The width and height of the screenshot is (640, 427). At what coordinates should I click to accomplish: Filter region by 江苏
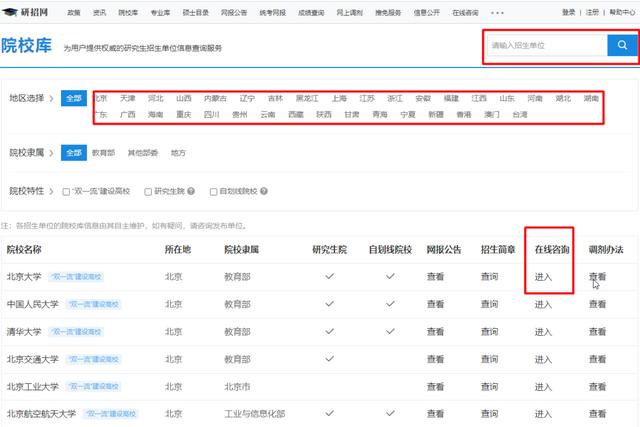click(367, 98)
